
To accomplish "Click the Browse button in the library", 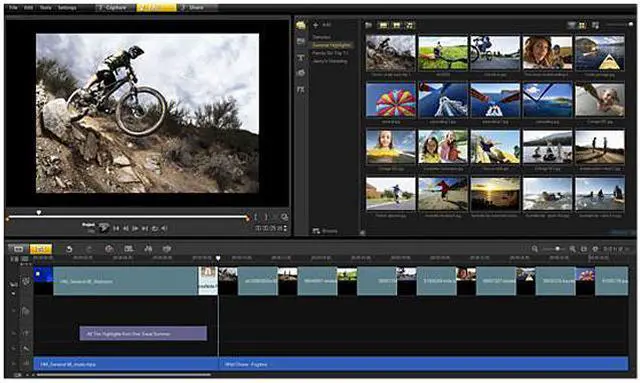I will click(x=325, y=231).
